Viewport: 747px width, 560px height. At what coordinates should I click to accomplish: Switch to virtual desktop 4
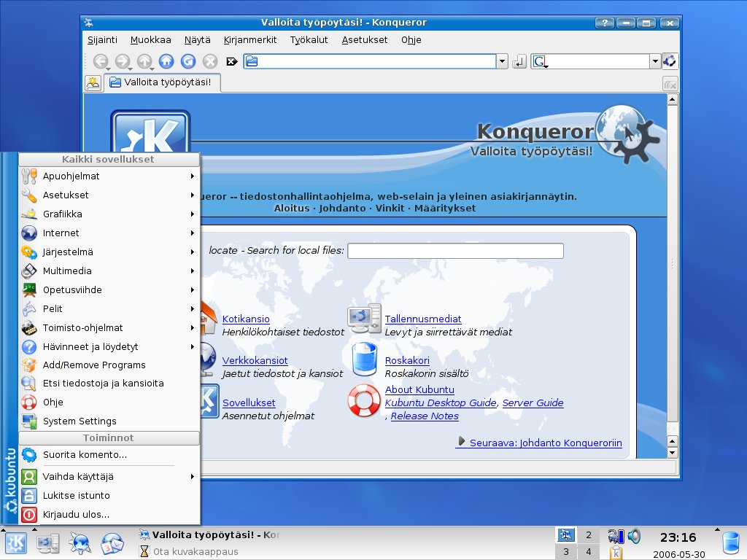tap(589, 551)
